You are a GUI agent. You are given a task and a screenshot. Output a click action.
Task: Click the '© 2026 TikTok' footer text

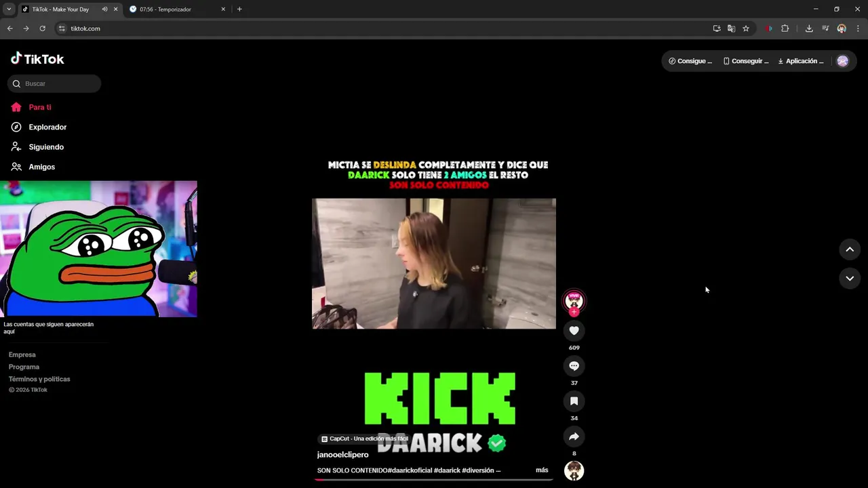tap(28, 390)
